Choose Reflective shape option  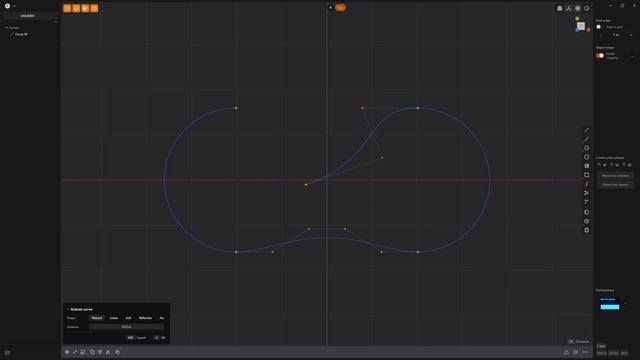[x=145, y=318]
